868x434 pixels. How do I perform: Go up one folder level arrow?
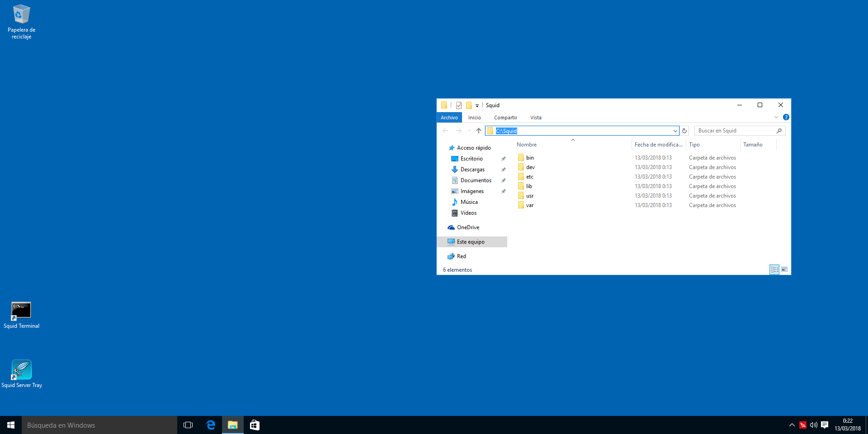coord(479,131)
